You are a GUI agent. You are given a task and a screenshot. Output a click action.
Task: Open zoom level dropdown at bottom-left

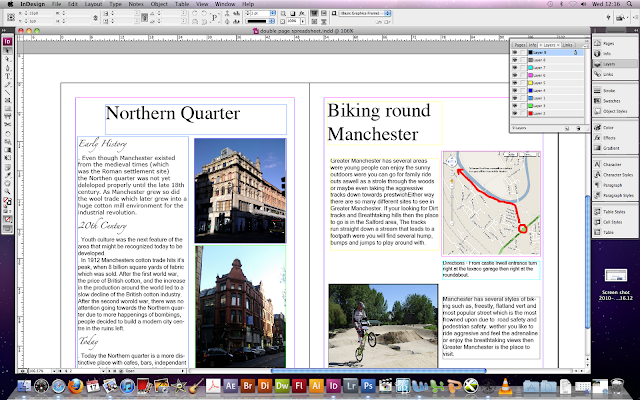tap(52, 371)
